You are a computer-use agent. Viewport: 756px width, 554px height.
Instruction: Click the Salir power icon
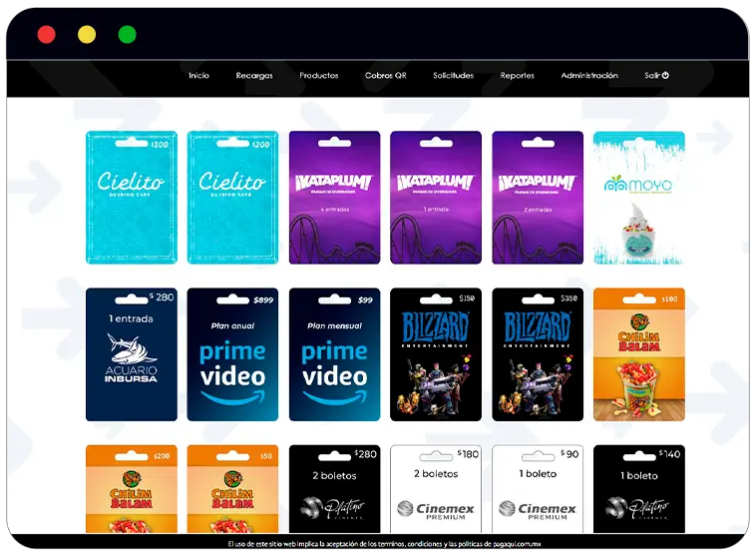[x=665, y=76]
